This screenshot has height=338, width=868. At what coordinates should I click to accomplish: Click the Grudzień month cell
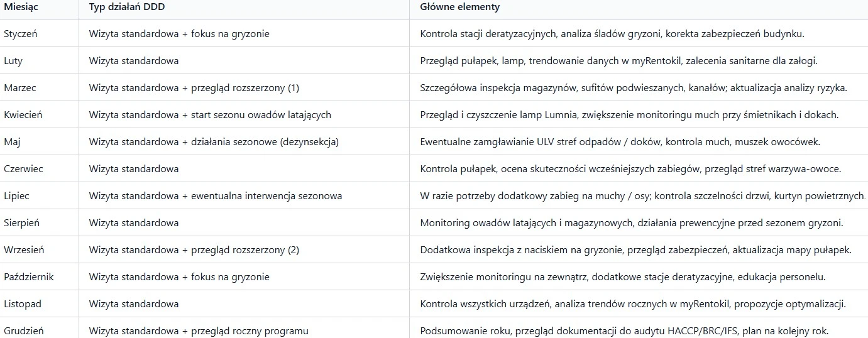click(39, 328)
